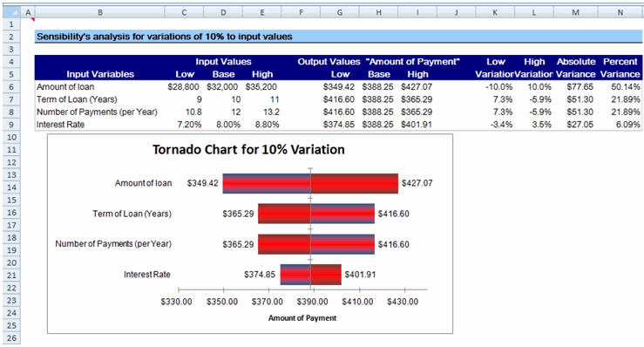The image size is (644, 347).
Task: Select row 26 header
Action: 11,338
